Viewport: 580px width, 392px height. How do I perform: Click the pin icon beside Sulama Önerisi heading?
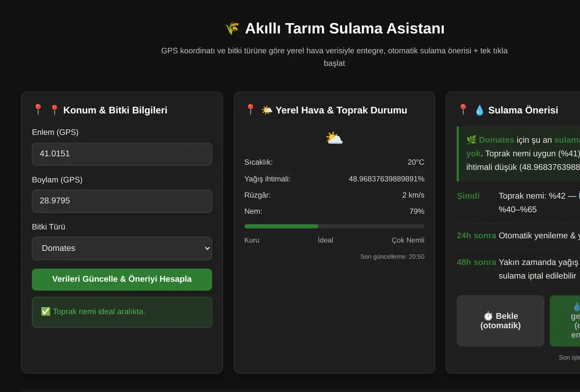click(463, 110)
